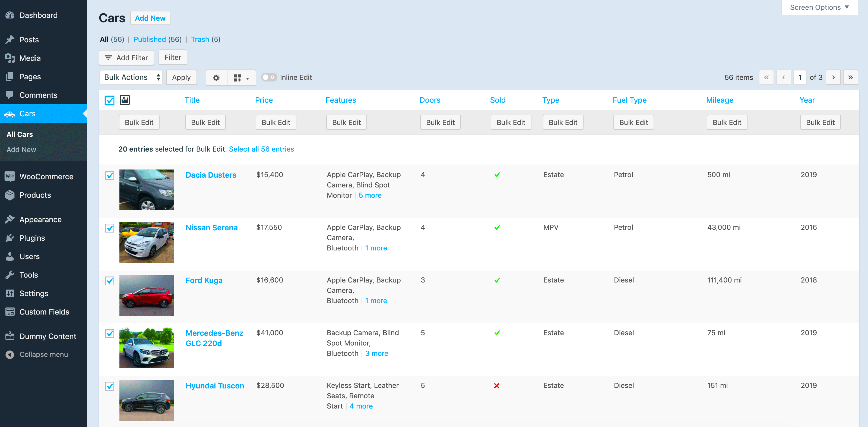Viewport: 868px width, 427px height.
Task: Click the Media sidebar icon
Action: [x=10, y=58]
